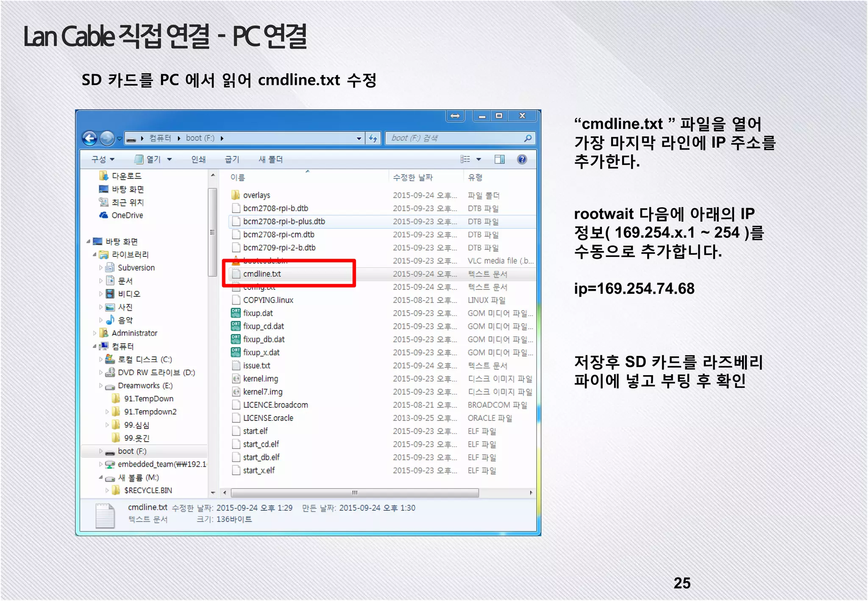Click the change view icon
Image resolution: width=868 pixels, height=601 pixels.
click(x=465, y=159)
